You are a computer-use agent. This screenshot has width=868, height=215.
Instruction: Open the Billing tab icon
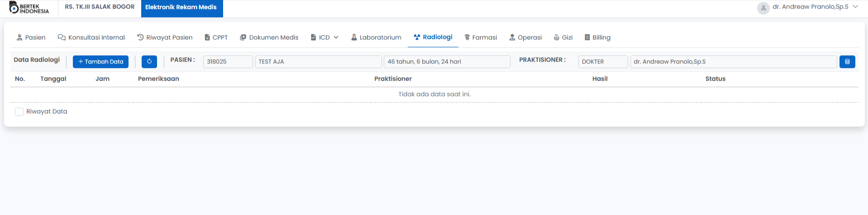587,38
